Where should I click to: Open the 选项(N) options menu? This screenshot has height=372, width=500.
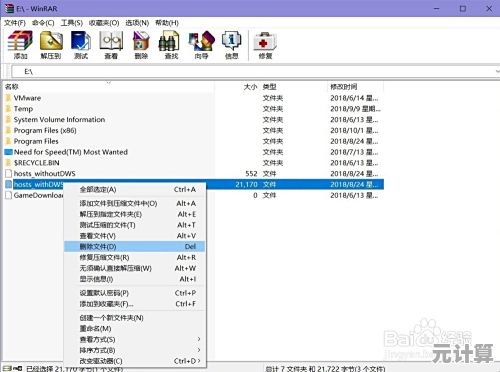click(137, 23)
